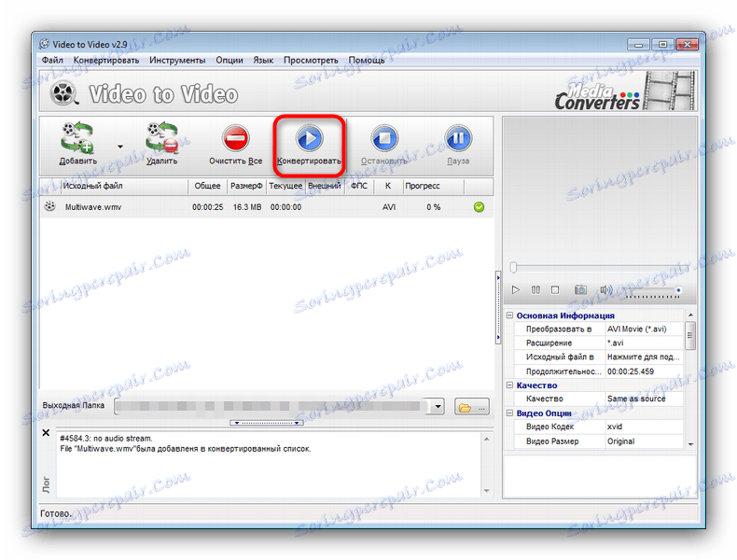Open the Выходная Папка dropdown arrow

click(x=438, y=406)
